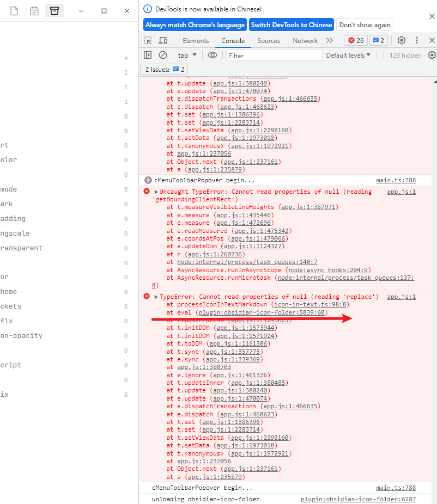Toggle the device toolbar icon

click(163, 40)
